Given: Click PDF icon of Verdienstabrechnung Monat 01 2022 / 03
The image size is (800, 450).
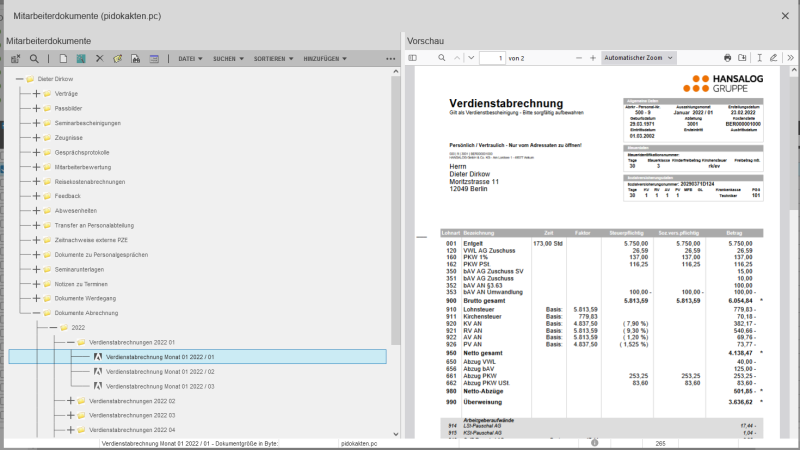Looking at the screenshot, I should point(98,386).
